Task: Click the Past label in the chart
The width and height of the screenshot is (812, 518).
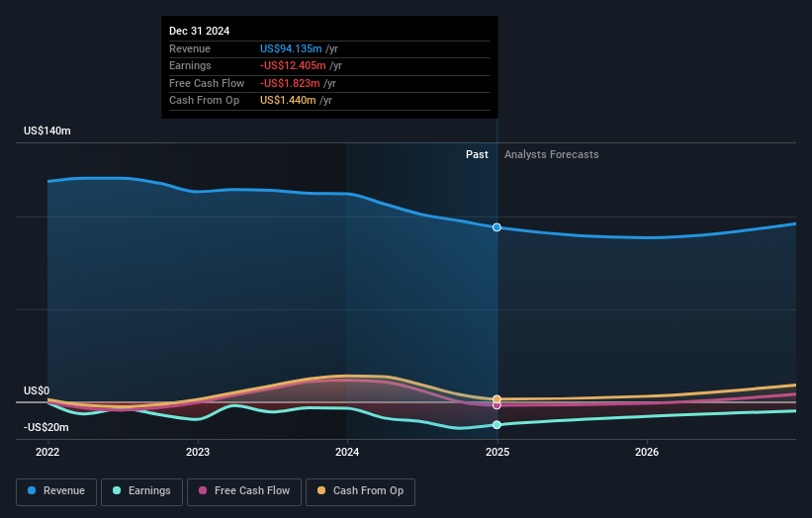Action: (477, 155)
